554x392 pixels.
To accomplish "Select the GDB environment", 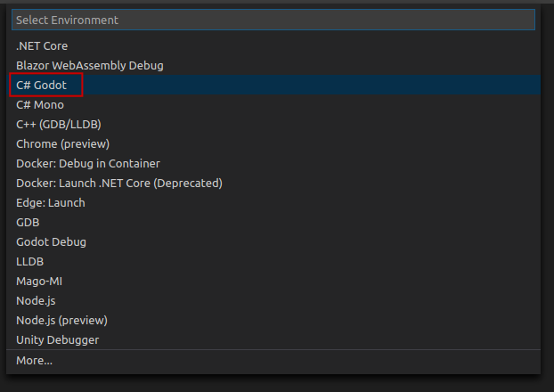I will click(28, 222).
